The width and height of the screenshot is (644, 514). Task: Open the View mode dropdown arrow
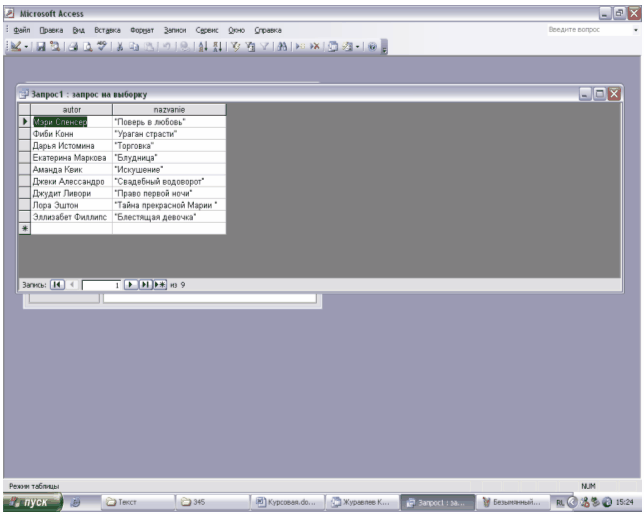22,47
